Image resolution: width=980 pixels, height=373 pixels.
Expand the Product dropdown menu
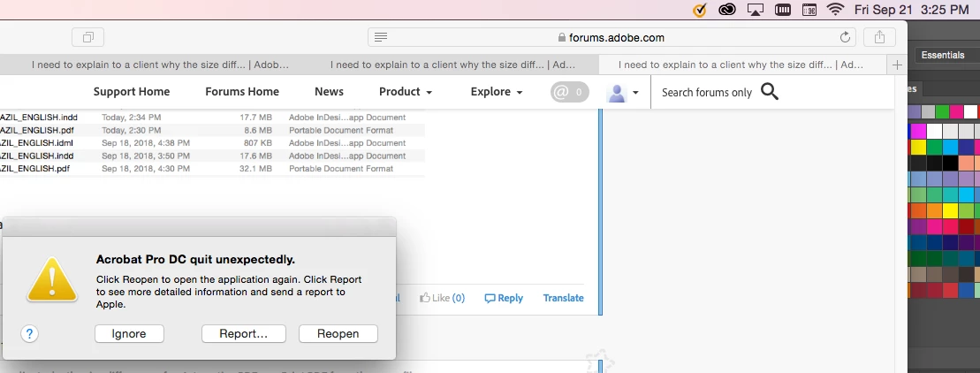coord(406,92)
